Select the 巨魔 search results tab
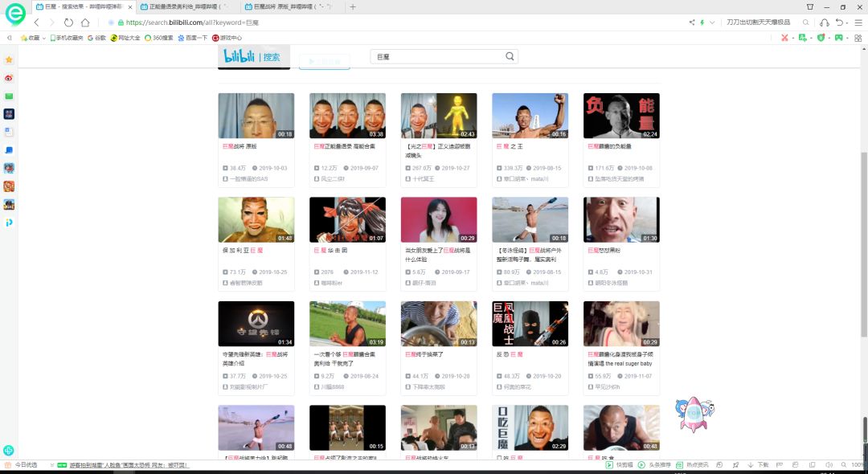The height and width of the screenshot is (474, 868). click(83, 7)
